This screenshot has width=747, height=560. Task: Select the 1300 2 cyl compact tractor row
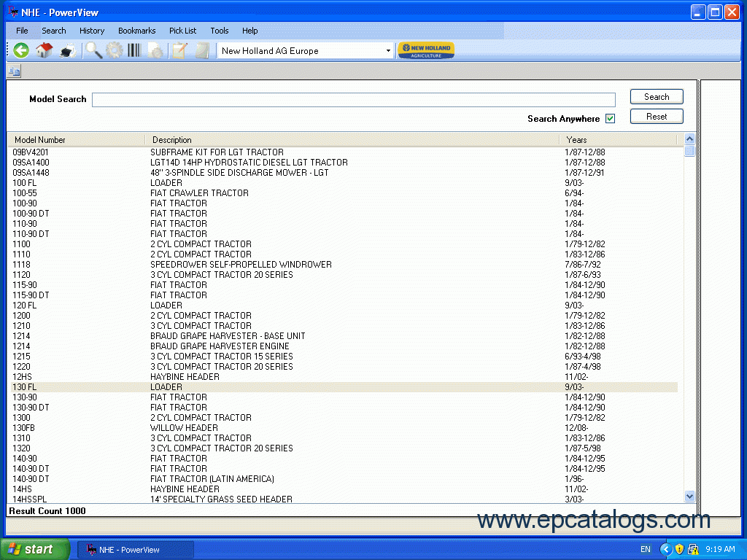point(344,418)
